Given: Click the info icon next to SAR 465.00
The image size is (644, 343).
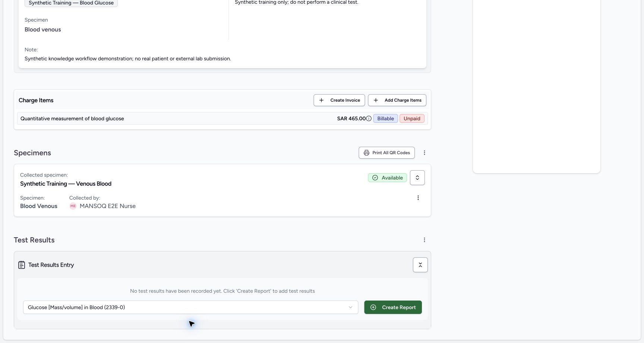Looking at the screenshot, I should [369, 118].
